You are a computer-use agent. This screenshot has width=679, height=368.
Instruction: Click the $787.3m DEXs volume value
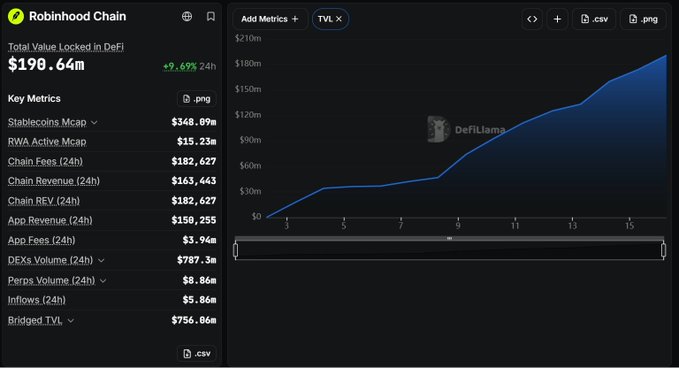point(197,260)
